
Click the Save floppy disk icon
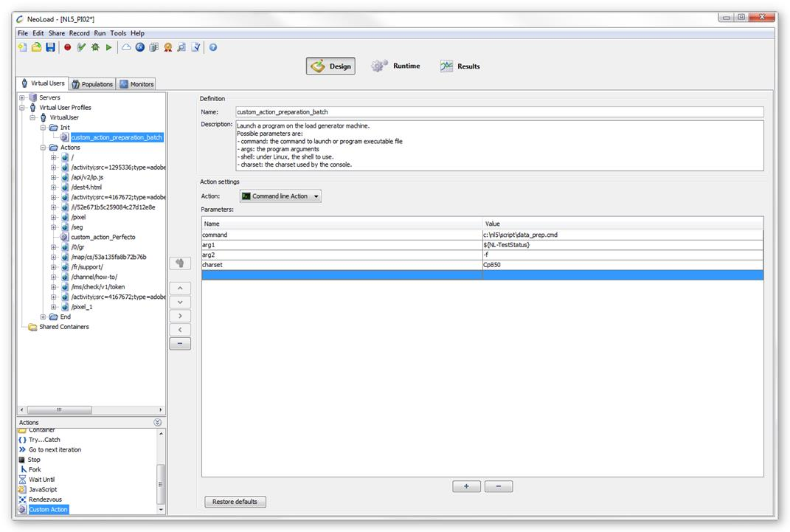(x=50, y=47)
